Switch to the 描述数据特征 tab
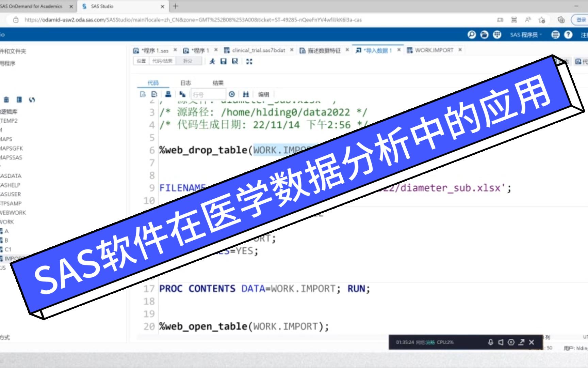 click(x=320, y=50)
